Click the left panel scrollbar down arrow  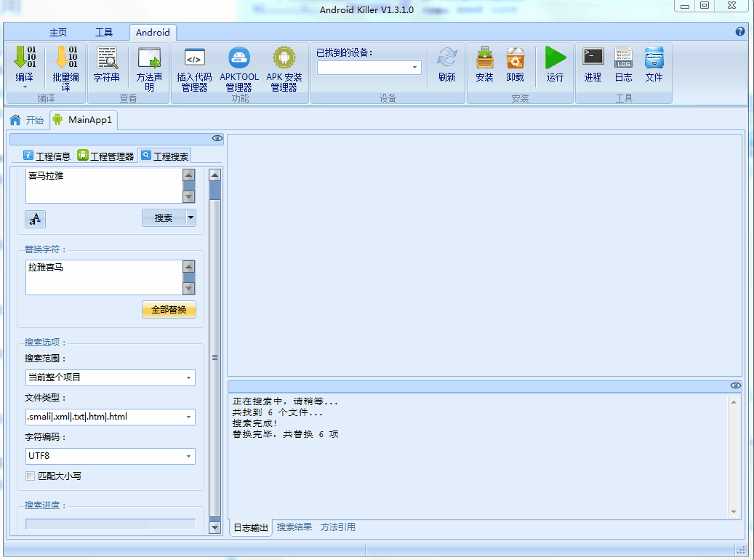click(x=215, y=527)
